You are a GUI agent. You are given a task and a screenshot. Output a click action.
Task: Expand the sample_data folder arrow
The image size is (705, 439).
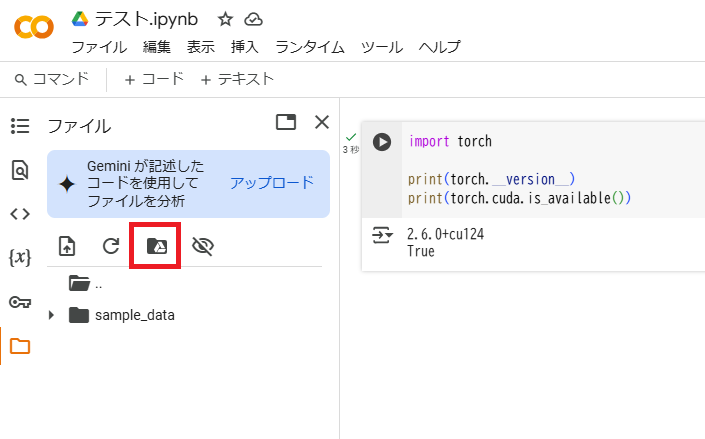[x=52, y=315]
